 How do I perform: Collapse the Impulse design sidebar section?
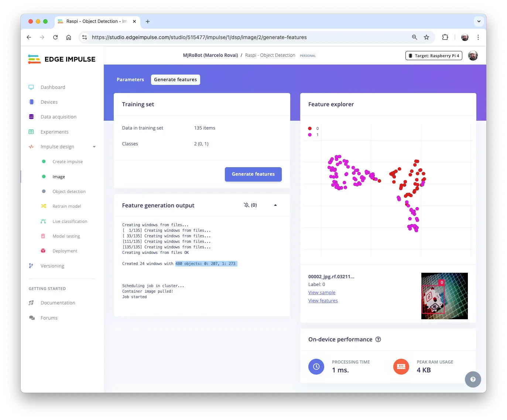tap(94, 147)
